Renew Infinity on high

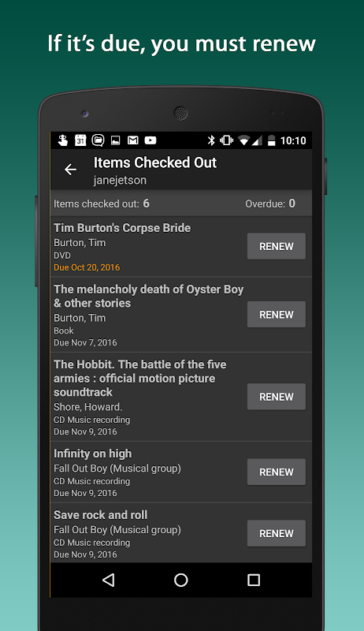pyautogui.click(x=277, y=472)
